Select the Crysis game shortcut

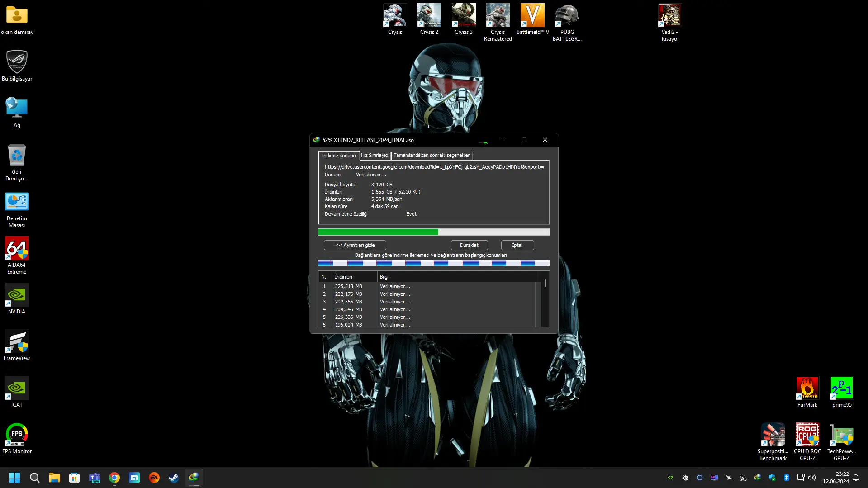click(x=395, y=19)
